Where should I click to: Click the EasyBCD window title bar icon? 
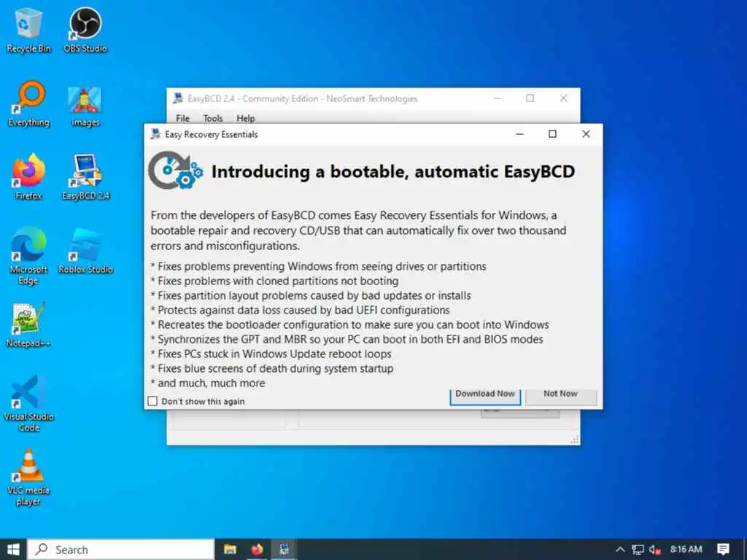178,98
